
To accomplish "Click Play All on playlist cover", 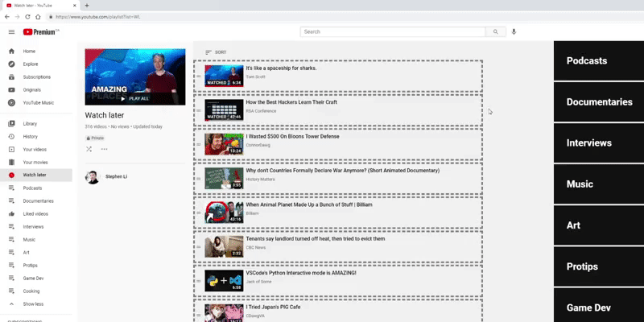I will 134,98.
